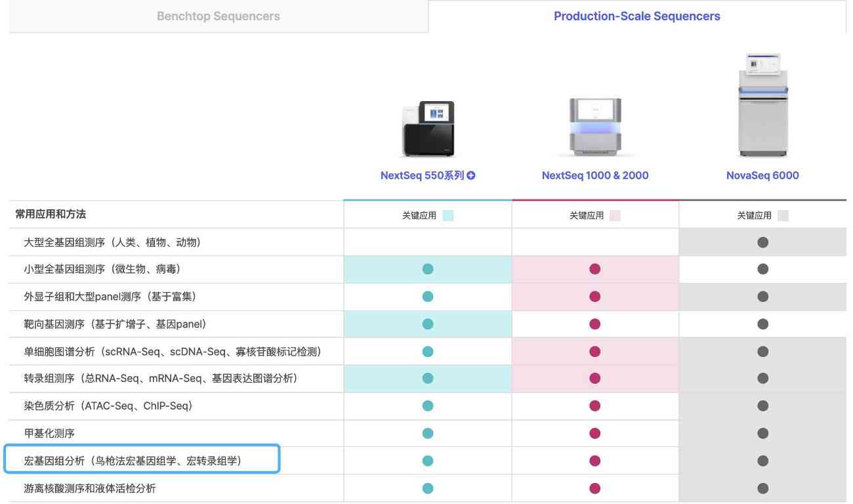This screenshot has width=853, height=504.
Task: Click the teal NextSeq 550 dot for 小型全基因组测序
Action: pyautogui.click(x=428, y=269)
